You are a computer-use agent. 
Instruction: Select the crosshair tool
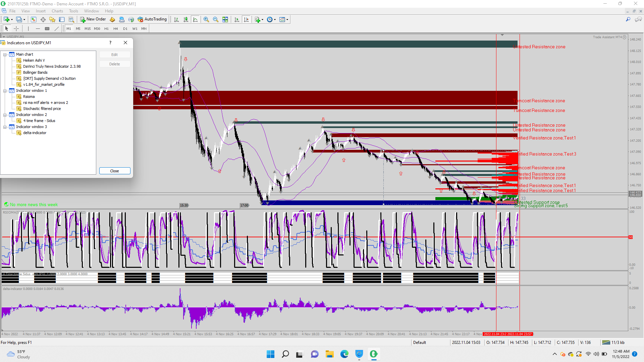pos(16,28)
